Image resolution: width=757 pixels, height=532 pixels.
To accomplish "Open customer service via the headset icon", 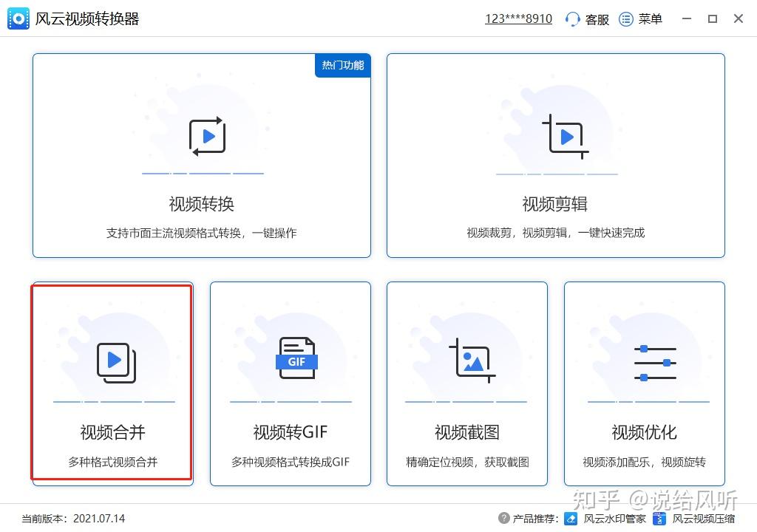I will pos(573,19).
